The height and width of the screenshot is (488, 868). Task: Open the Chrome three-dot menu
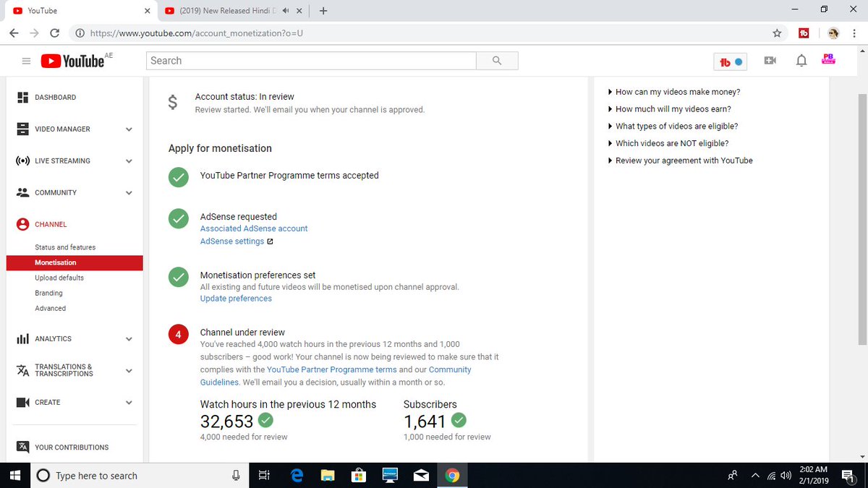click(856, 33)
